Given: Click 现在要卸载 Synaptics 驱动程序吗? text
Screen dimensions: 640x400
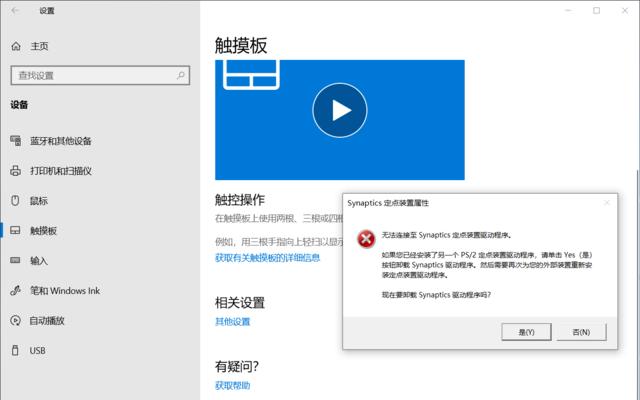Looking at the screenshot, I should pos(436,295).
